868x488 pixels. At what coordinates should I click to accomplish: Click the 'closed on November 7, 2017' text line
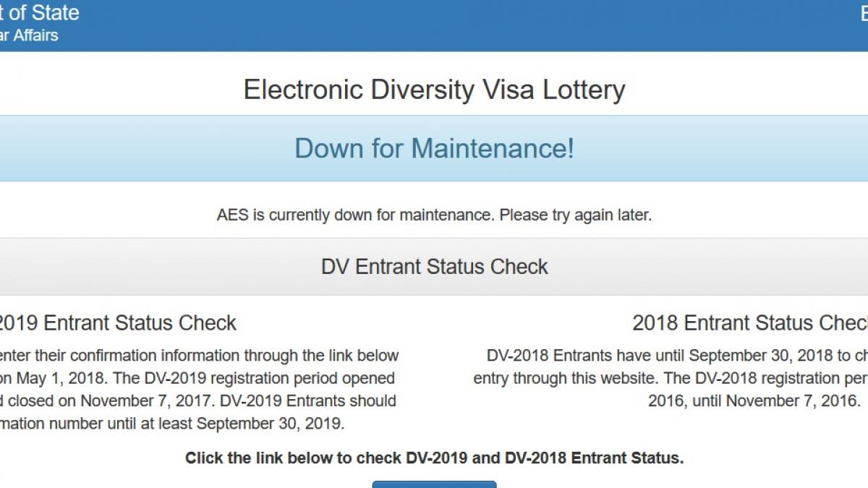197,401
